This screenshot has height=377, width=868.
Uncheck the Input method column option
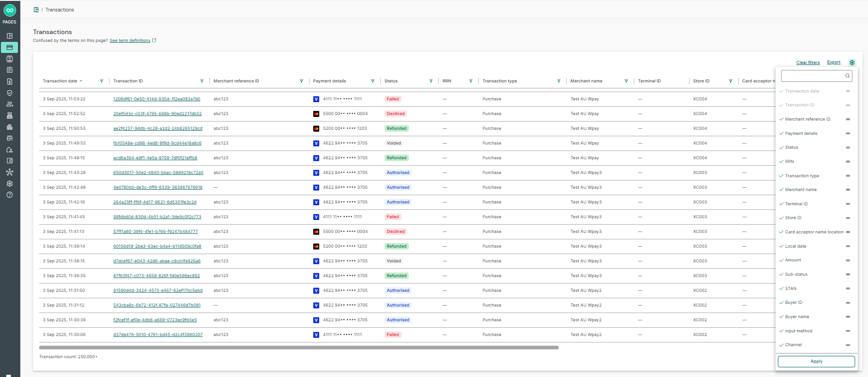[x=782, y=331]
